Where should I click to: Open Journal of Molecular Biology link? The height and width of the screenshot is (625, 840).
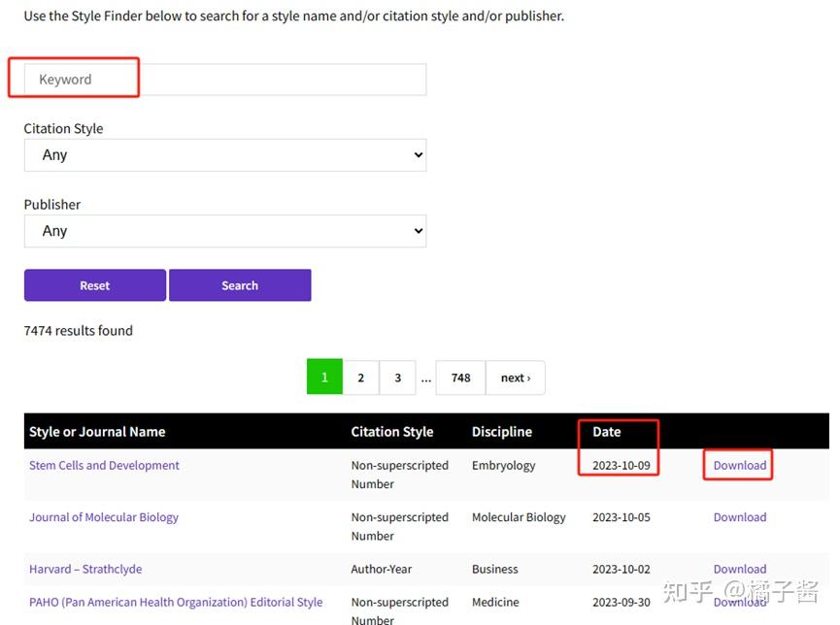[x=104, y=517]
